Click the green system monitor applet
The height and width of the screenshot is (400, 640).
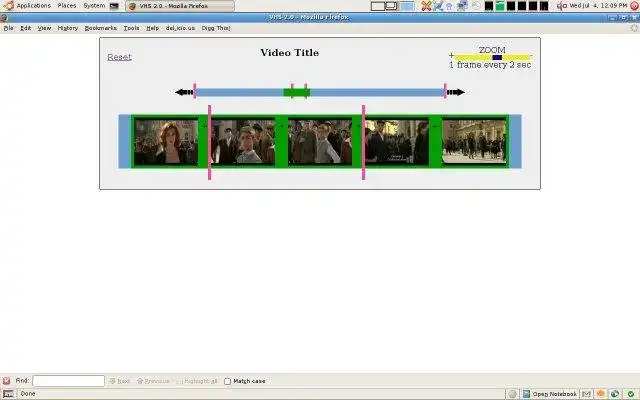tap(500, 6)
